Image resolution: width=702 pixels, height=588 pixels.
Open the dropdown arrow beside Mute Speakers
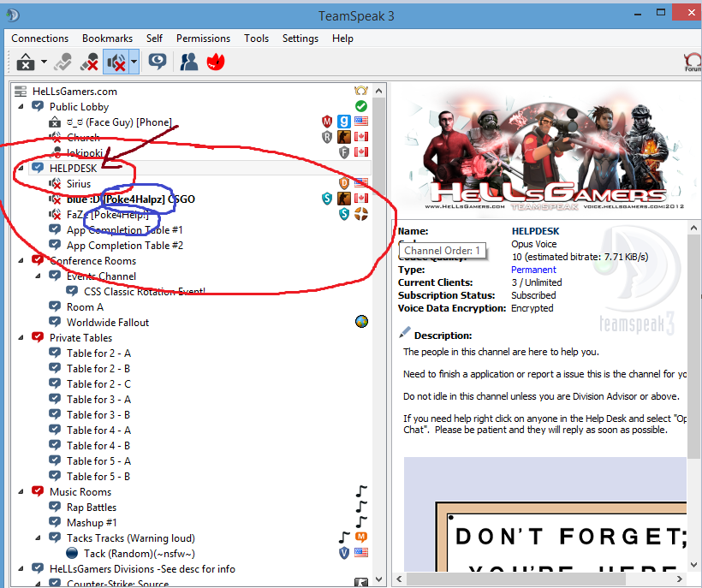click(x=134, y=62)
